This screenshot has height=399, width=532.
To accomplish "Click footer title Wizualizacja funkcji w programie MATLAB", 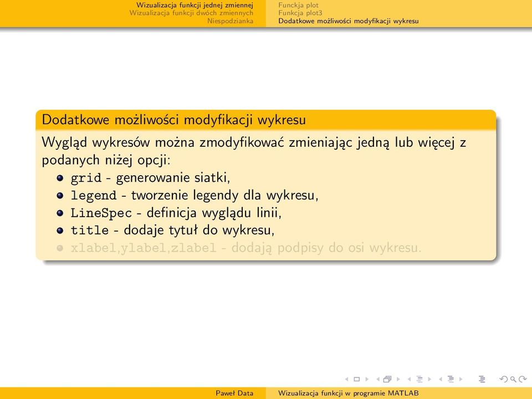I will (x=349, y=393).
